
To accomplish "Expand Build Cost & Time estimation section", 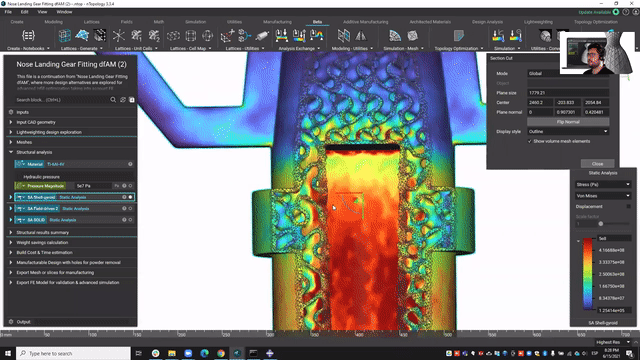I will 11,253.
